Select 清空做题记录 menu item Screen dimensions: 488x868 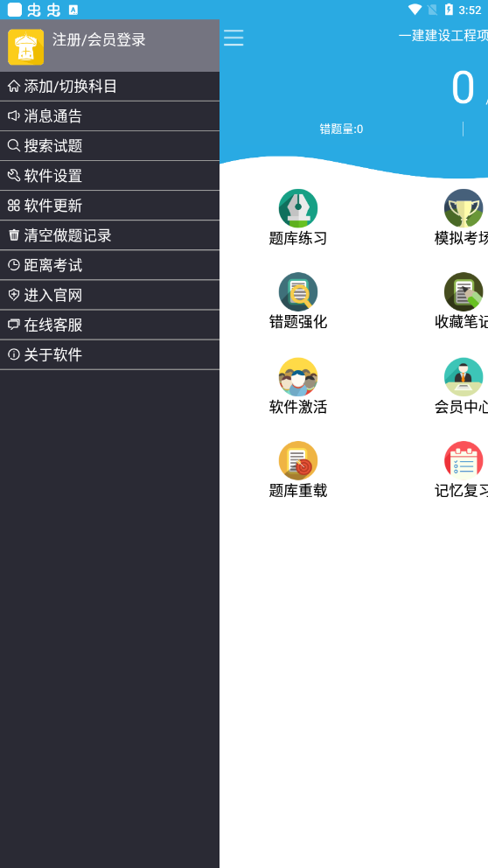point(109,236)
